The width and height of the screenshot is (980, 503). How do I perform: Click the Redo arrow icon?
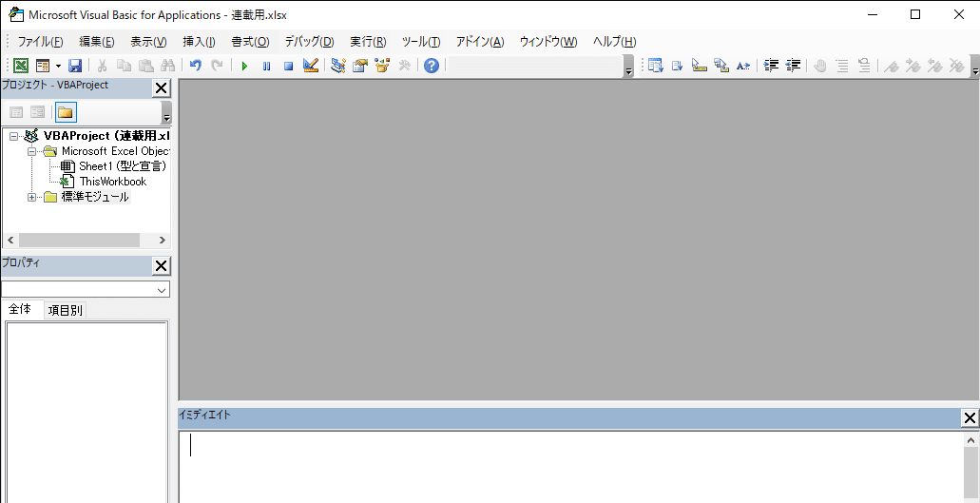click(x=217, y=66)
